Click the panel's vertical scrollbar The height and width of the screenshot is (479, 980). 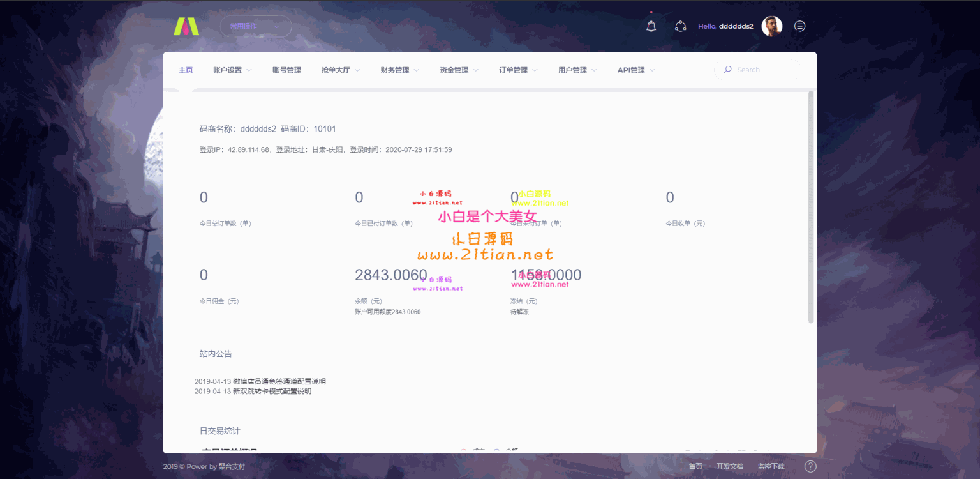(x=811, y=207)
